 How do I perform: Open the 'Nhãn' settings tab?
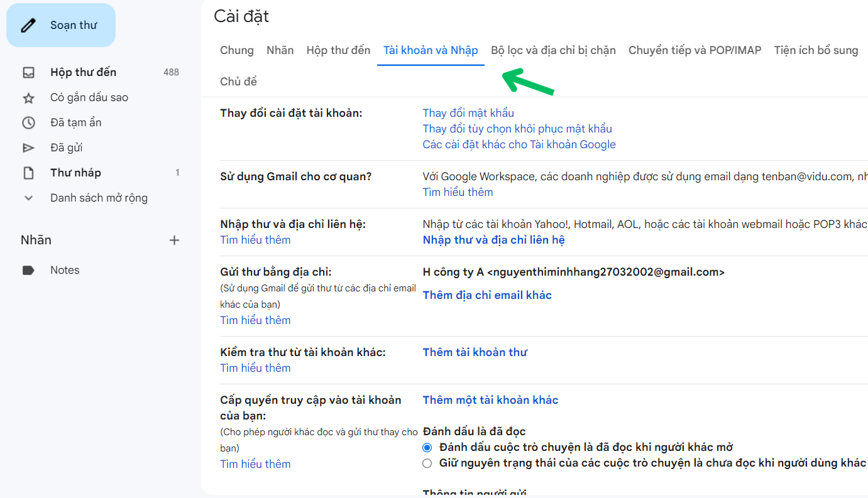tap(280, 50)
